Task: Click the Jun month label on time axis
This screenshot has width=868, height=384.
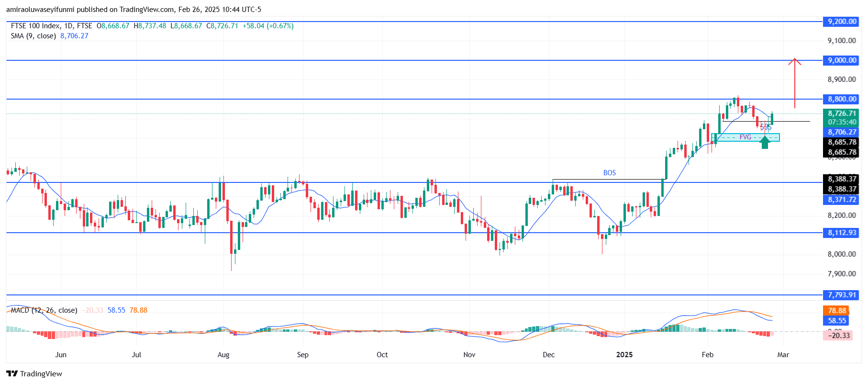Action: (61, 355)
